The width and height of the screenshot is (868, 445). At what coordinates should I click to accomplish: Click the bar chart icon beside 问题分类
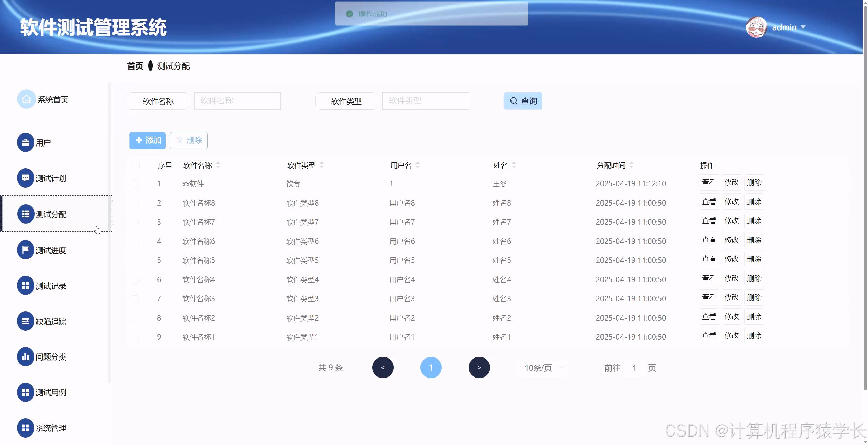click(x=25, y=357)
